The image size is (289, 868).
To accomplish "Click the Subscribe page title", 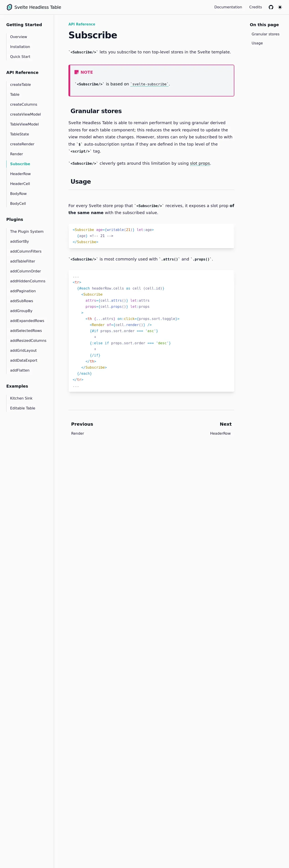I will (93, 35).
